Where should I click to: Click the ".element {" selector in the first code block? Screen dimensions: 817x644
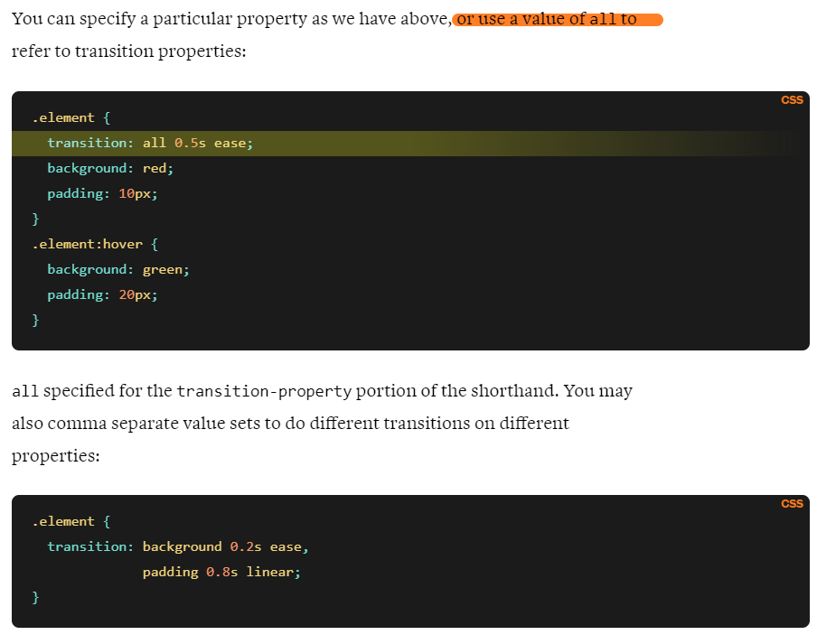(x=70, y=117)
